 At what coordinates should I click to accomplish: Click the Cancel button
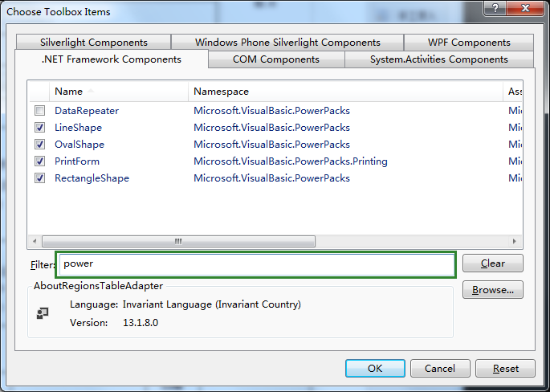tap(440, 368)
